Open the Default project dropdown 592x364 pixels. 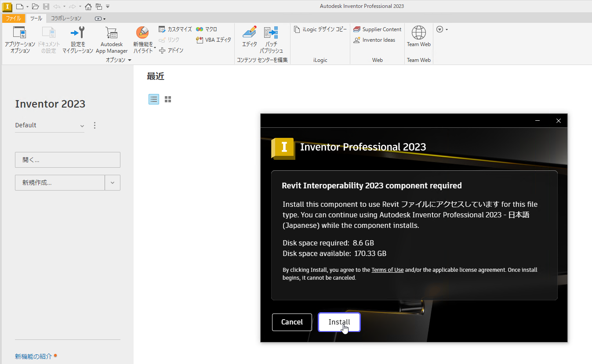[x=50, y=126]
